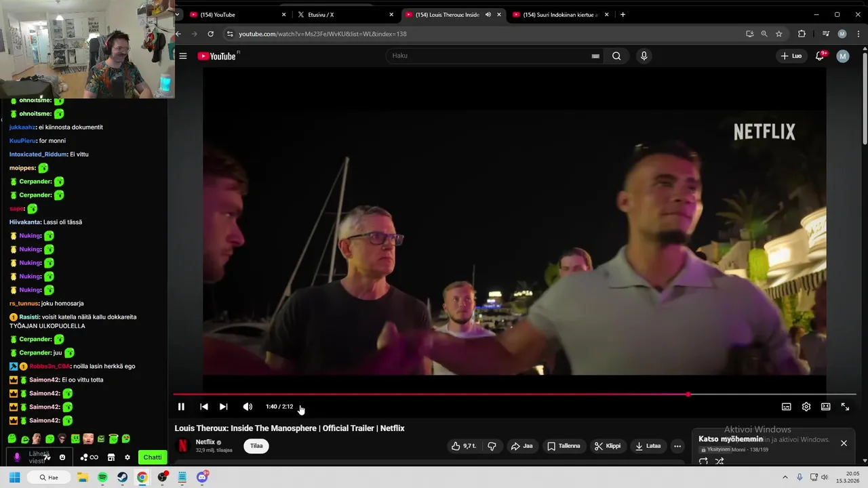
Task: Open YouTube notifications bell
Action: point(820,56)
